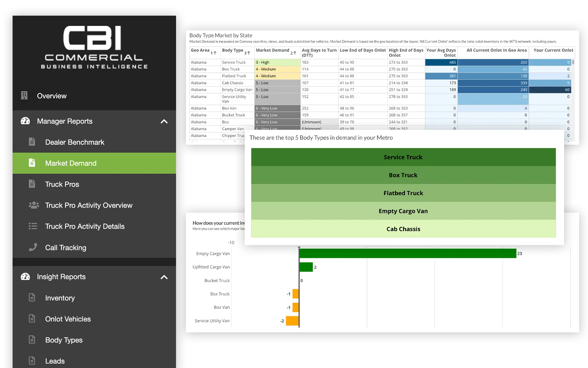The width and height of the screenshot is (588, 368).
Task: Click the Empty Cargo Van green bar
Action: 407,254
